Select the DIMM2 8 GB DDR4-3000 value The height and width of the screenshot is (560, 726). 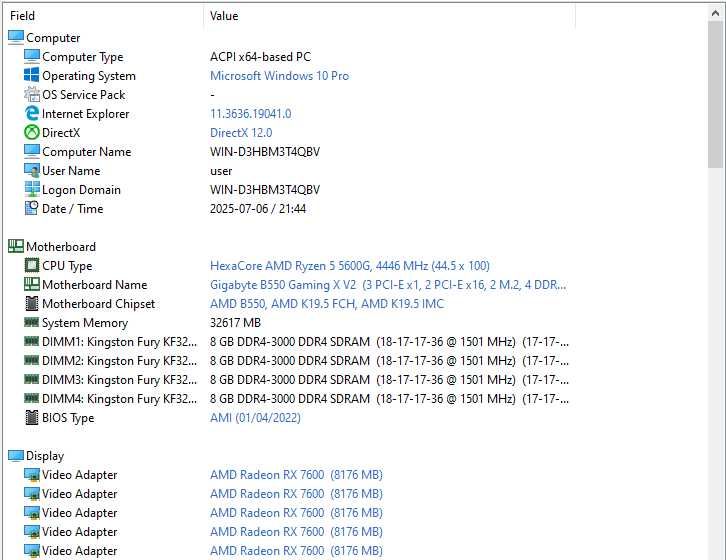point(389,360)
